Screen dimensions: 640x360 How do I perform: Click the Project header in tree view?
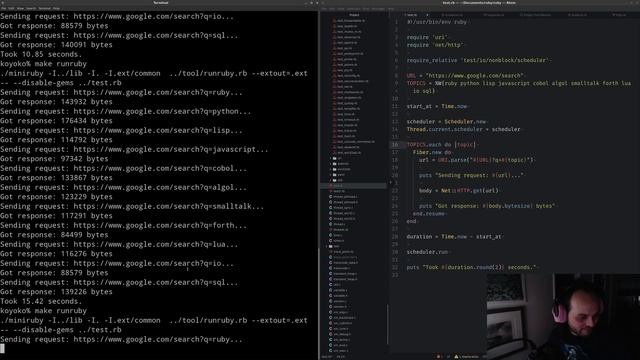354,15
